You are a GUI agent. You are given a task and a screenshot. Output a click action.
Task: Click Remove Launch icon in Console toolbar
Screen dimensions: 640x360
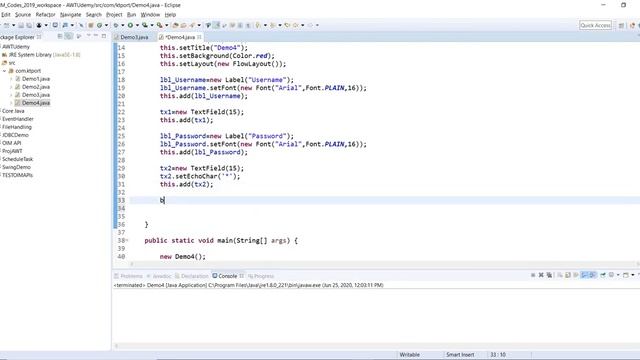(541, 275)
